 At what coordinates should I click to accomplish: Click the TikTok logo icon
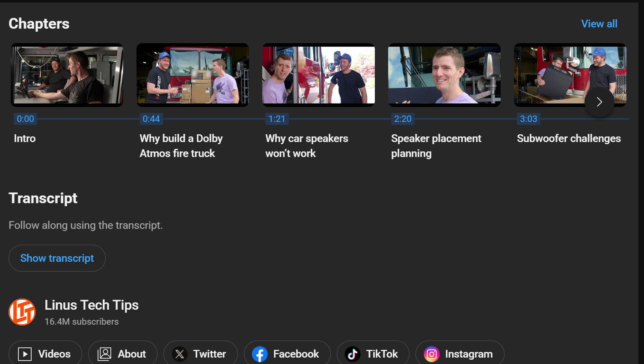pyautogui.click(x=353, y=354)
